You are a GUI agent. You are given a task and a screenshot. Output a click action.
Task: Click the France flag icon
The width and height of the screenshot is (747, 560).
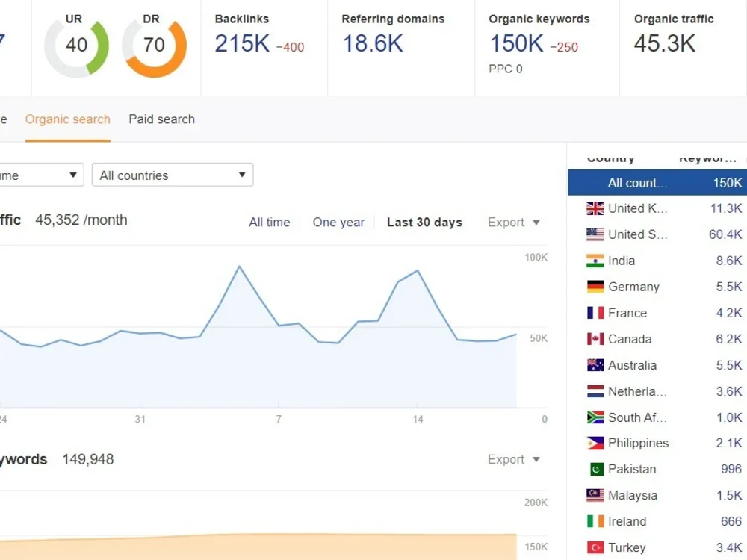(x=595, y=314)
